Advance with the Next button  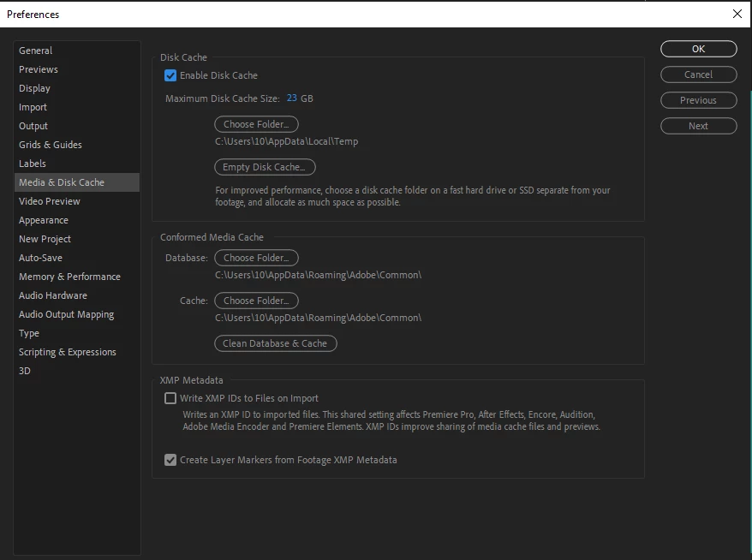(x=698, y=126)
